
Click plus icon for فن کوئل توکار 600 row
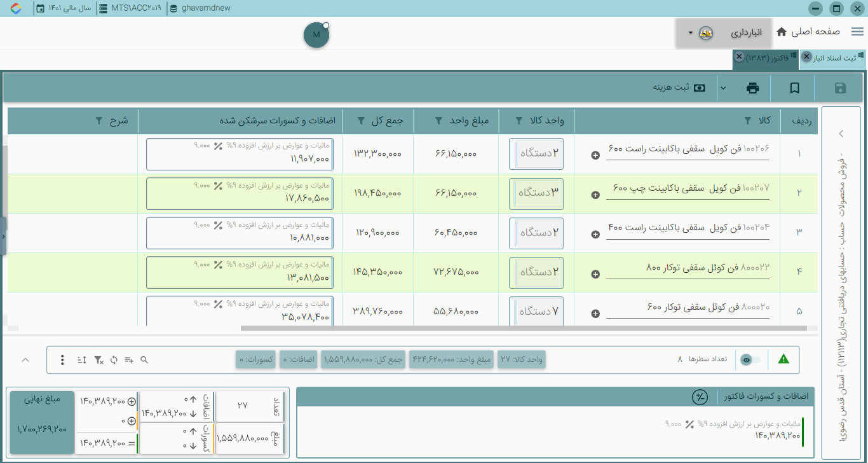pos(595,314)
